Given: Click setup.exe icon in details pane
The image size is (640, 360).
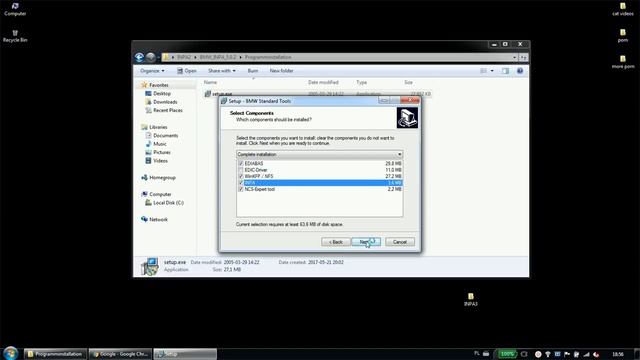Looking at the screenshot, I should (149, 267).
